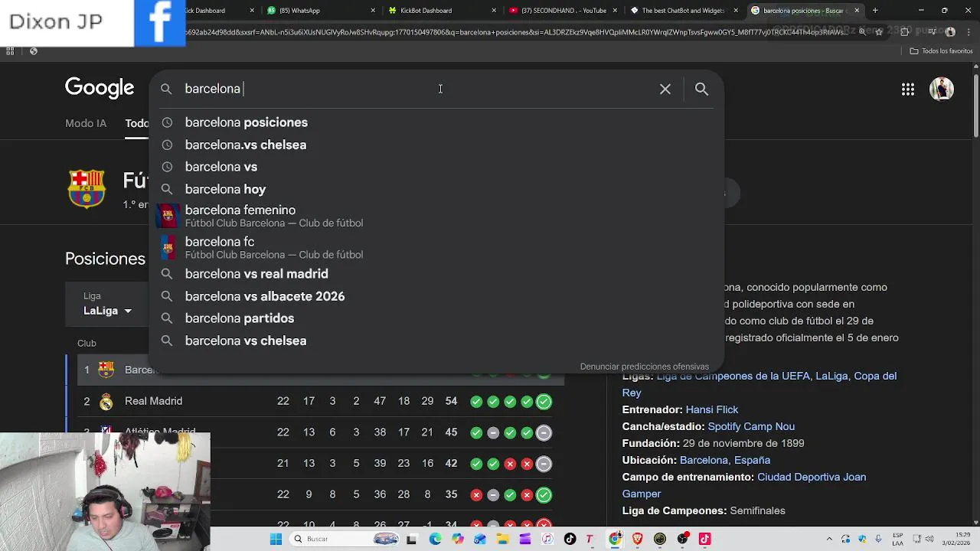Pick 'barcelona fc' club suggestion

[436, 247]
